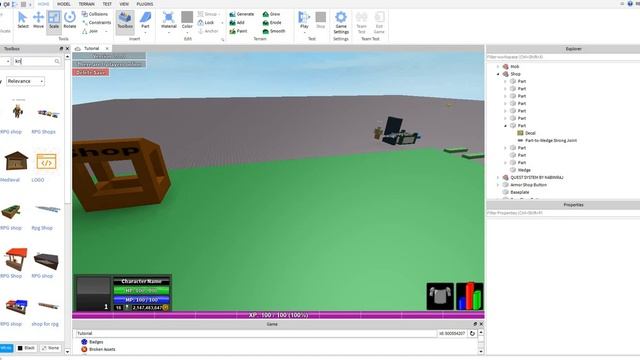Open the Relevance sort dropdown

coord(25,81)
